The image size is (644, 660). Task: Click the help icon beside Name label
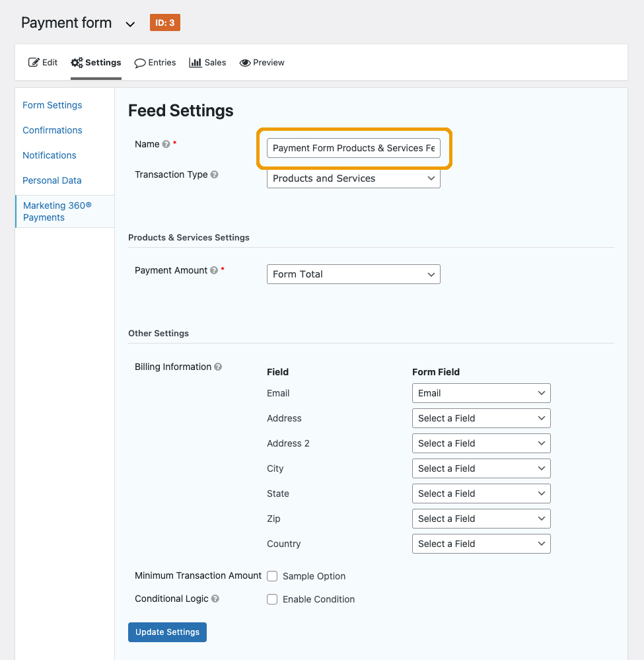pyautogui.click(x=166, y=145)
